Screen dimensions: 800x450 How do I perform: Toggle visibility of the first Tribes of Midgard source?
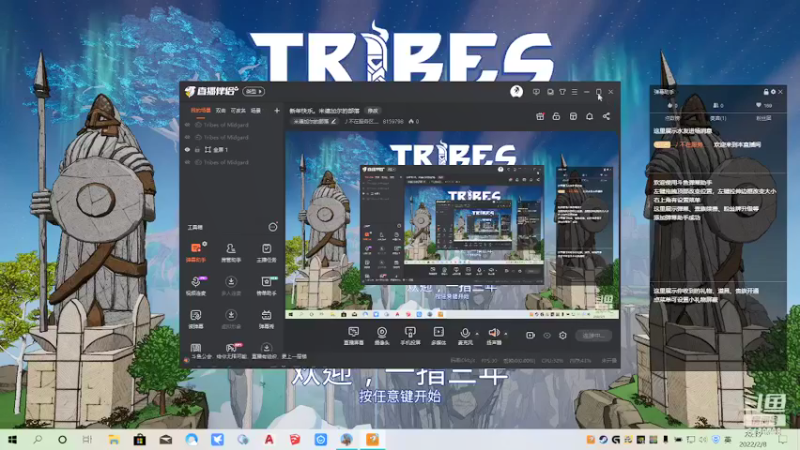(x=187, y=124)
